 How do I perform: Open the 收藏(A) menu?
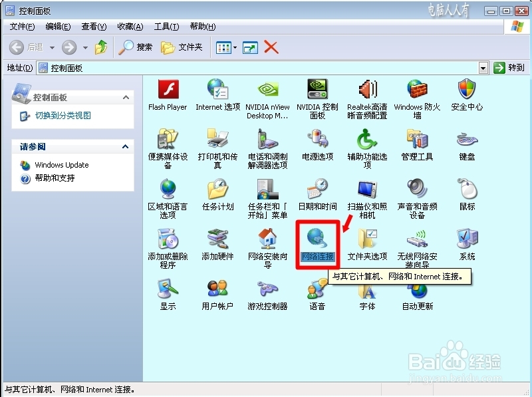pos(130,27)
